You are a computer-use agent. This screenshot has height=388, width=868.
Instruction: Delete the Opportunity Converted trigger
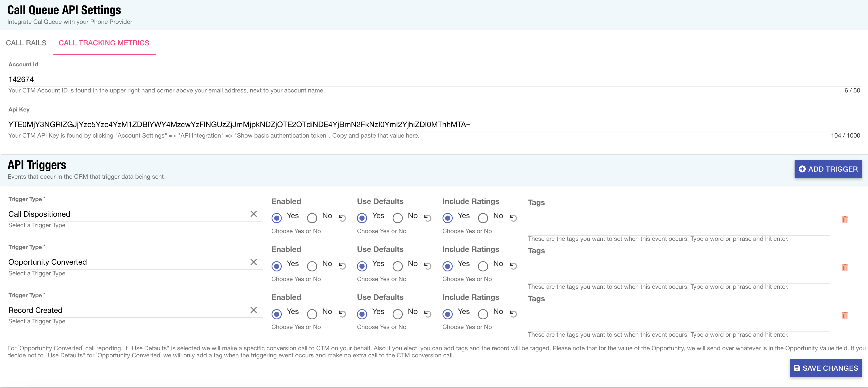pyautogui.click(x=845, y=267)
